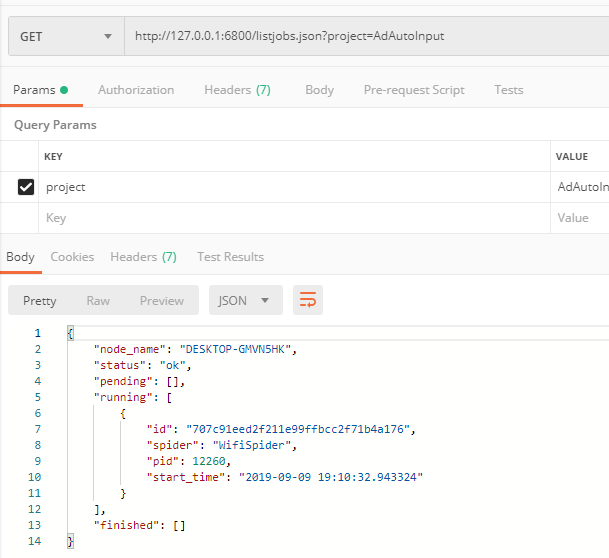Select the Pretty view button

pos(40,300)
